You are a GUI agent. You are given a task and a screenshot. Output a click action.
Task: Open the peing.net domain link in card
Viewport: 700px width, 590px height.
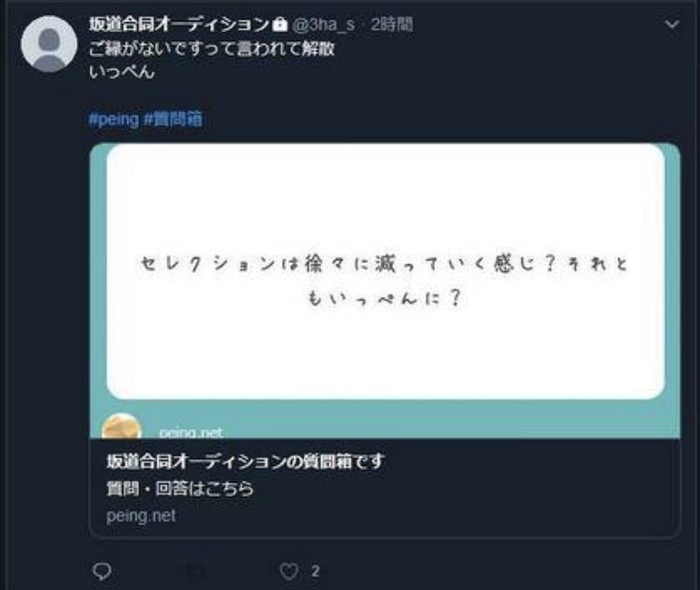point(141,516)
